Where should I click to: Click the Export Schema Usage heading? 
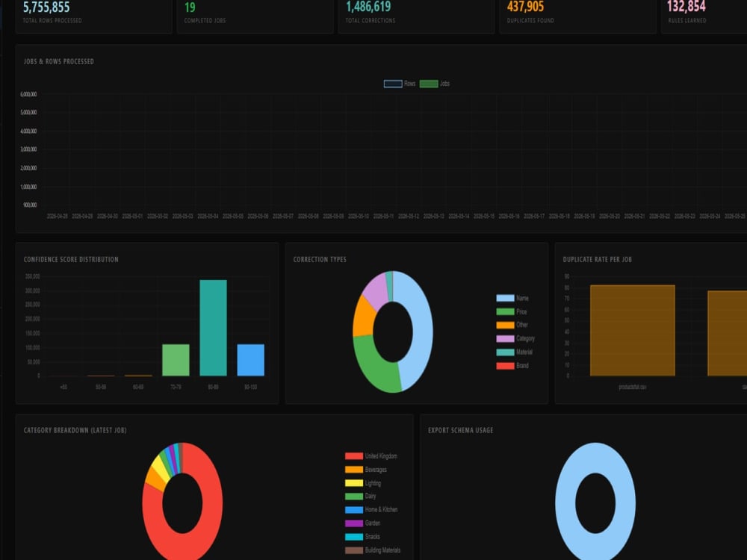coord(460,430)
